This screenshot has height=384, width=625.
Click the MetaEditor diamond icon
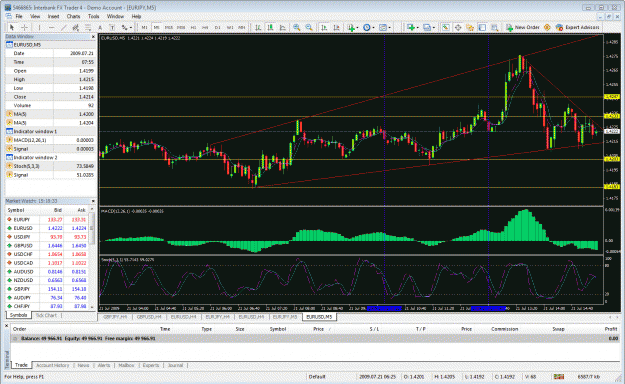click(547, 27)
